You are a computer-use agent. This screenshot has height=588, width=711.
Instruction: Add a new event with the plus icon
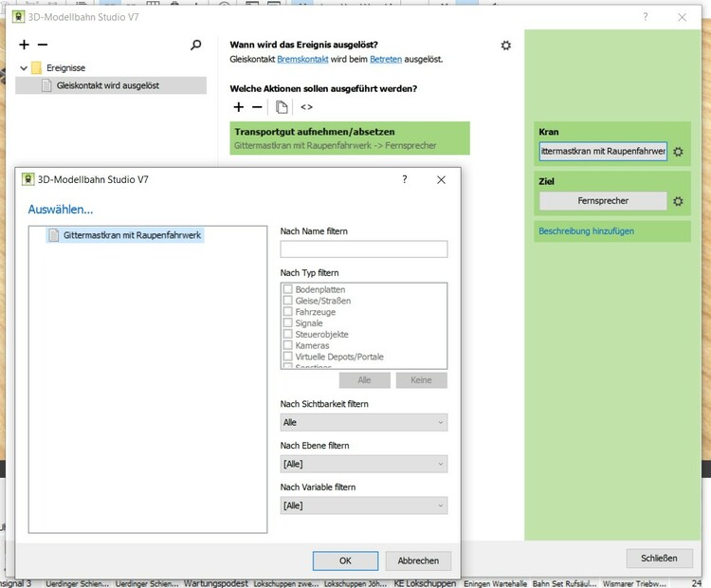click(24, 45)
